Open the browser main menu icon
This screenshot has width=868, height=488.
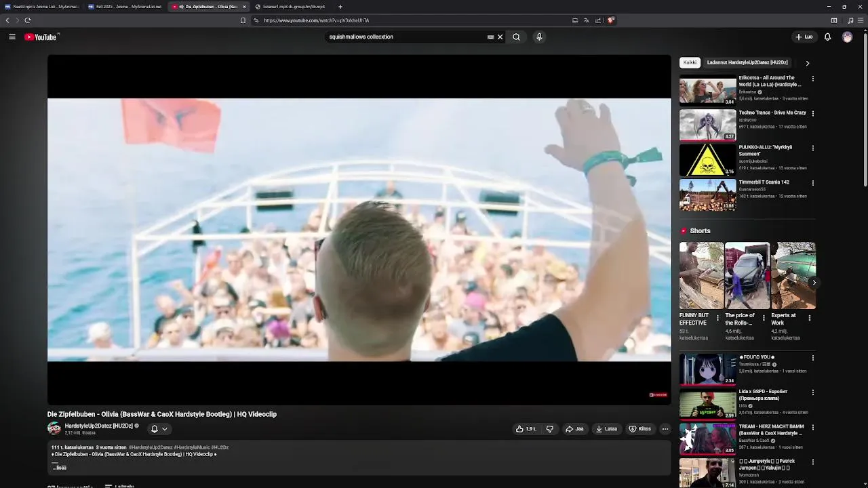862,20
